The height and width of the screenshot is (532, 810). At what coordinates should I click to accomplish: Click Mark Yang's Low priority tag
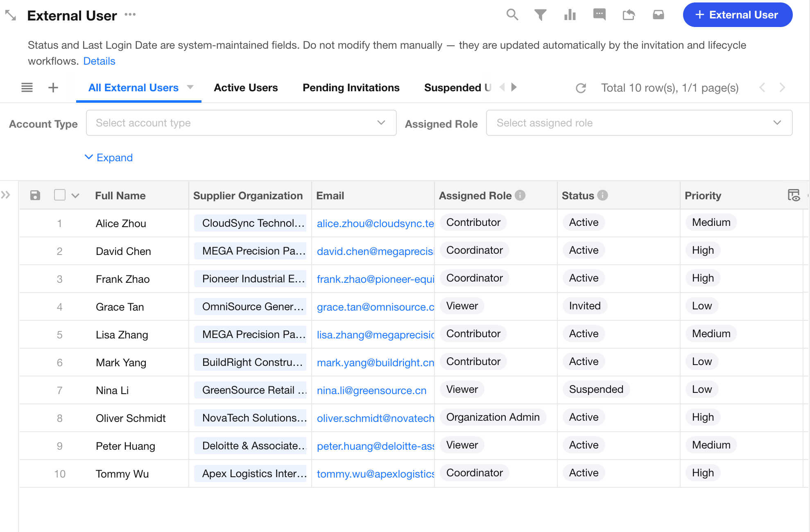pos(702,361)
